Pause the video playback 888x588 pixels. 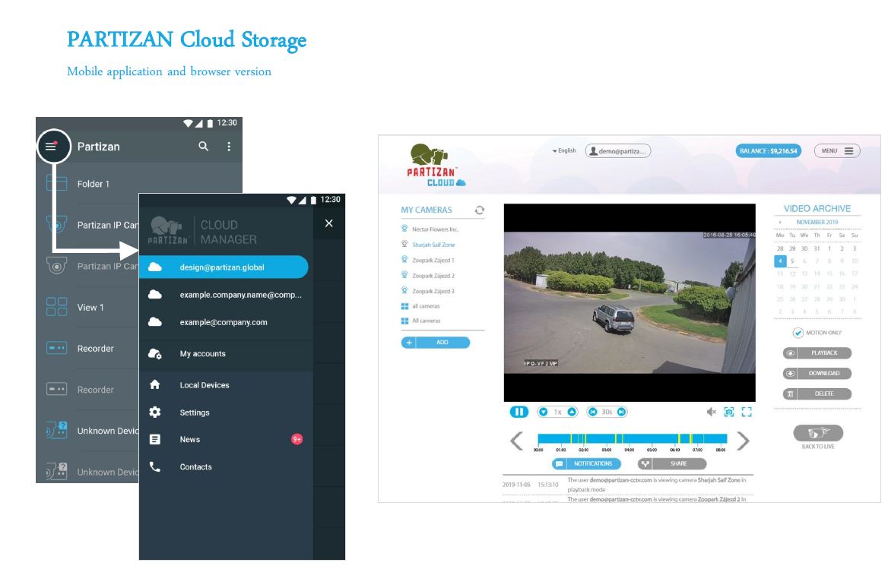(x=519, y=412)
